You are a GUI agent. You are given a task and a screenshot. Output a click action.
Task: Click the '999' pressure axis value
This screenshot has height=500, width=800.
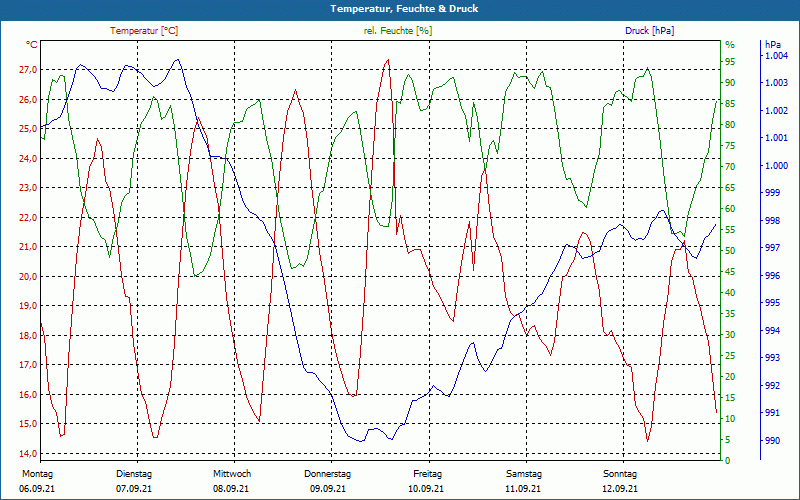pyautogui.click(x=773, y=193)
